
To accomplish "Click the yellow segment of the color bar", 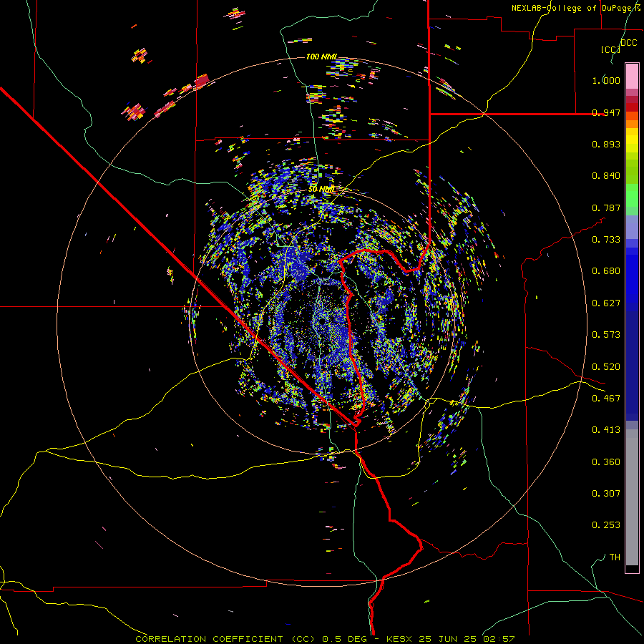I will click(x=632, y=141).
